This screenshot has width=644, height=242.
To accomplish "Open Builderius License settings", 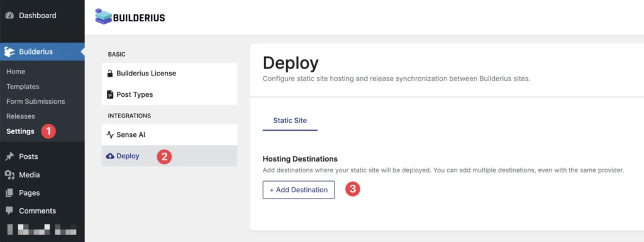I will [169, 74].
